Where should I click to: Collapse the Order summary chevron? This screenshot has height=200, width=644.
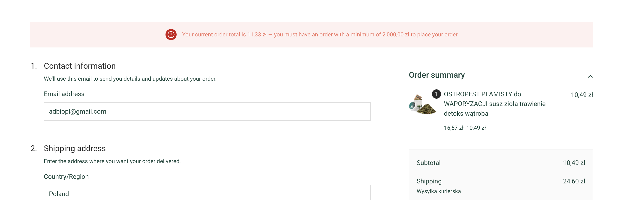click(x=590, y=76)
